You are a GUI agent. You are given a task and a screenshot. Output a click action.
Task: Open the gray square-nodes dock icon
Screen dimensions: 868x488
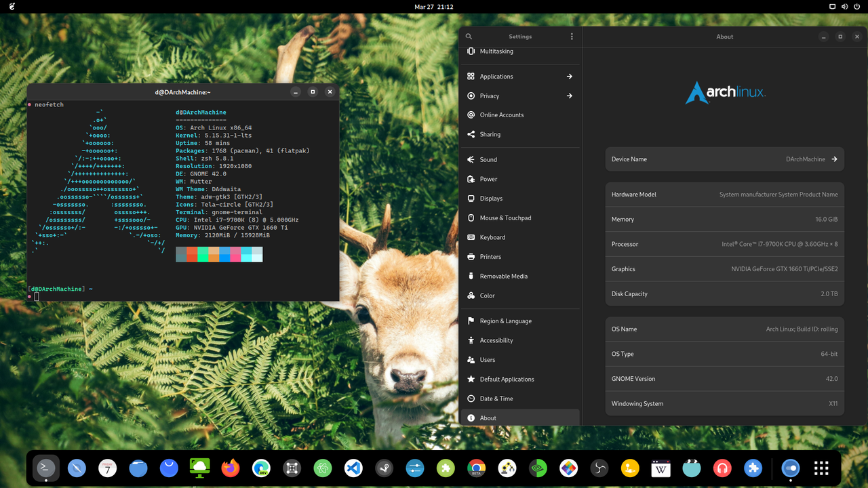tap(292, 468)
